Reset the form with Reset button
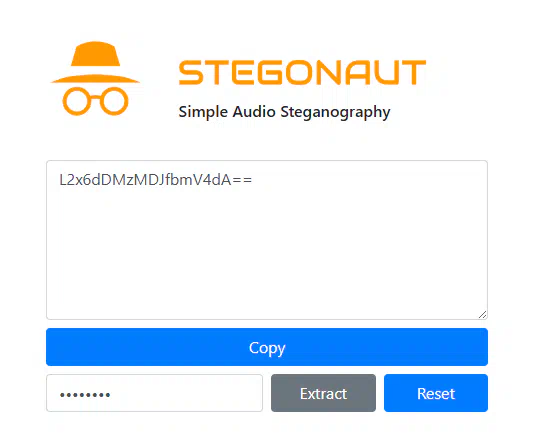The width and height of the screenshot is (545, 437). (x=436, y=393)
